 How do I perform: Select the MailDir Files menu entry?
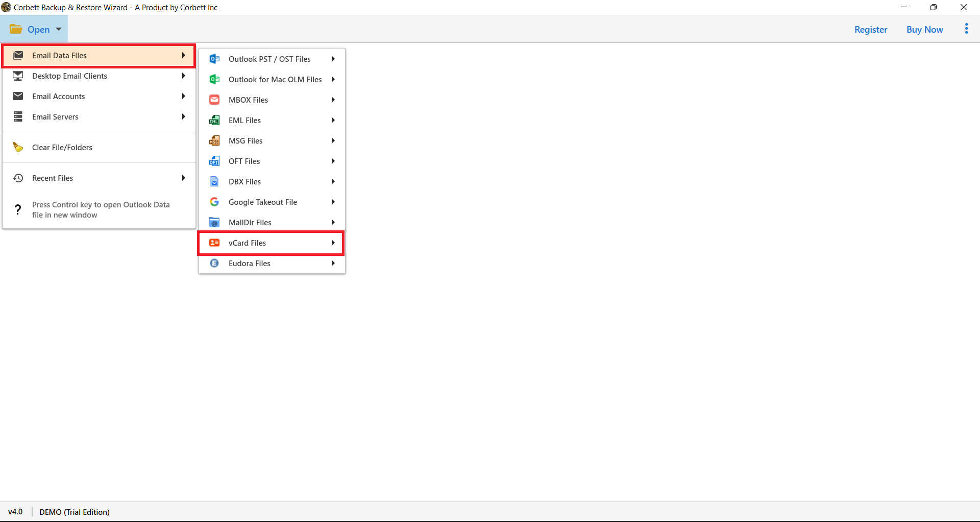point(272,222)
